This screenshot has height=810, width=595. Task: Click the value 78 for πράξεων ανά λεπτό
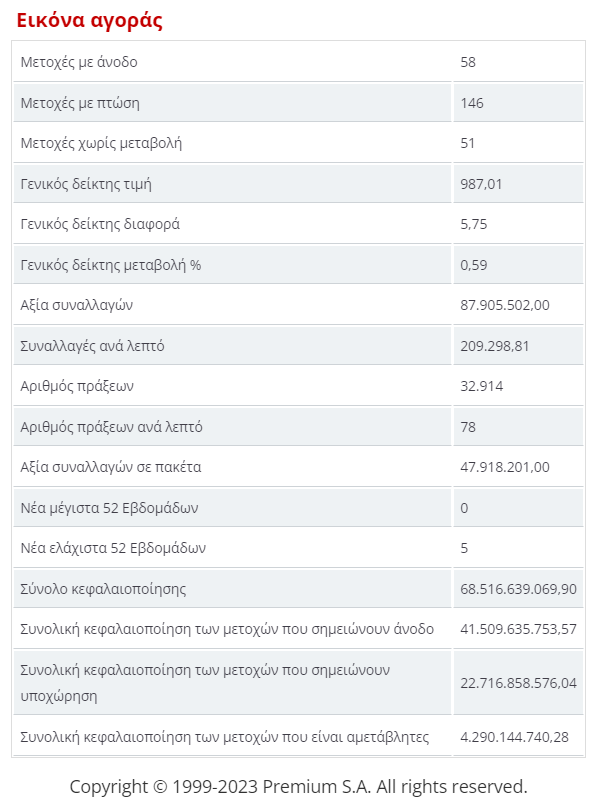pyautogui.click(x=468, y=427)
